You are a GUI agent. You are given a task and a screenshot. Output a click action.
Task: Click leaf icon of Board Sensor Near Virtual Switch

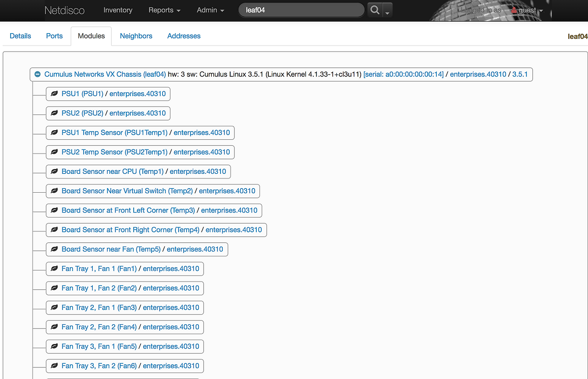54,191
